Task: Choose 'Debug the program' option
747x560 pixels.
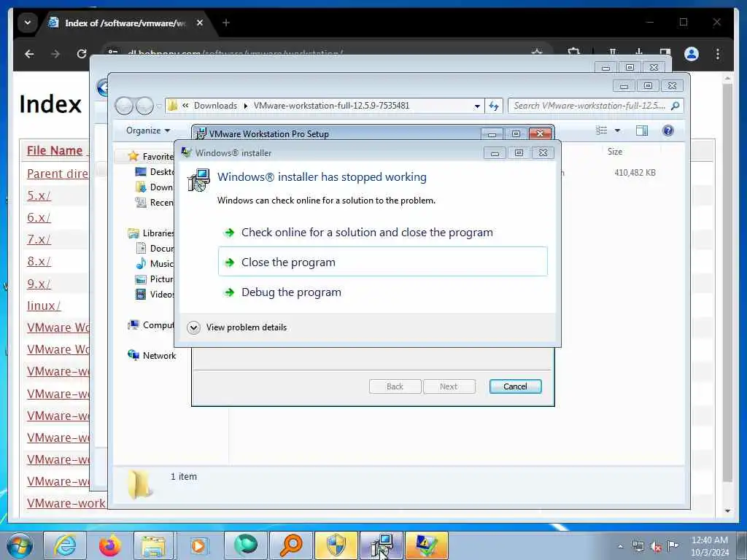Action: pos(291,292)
